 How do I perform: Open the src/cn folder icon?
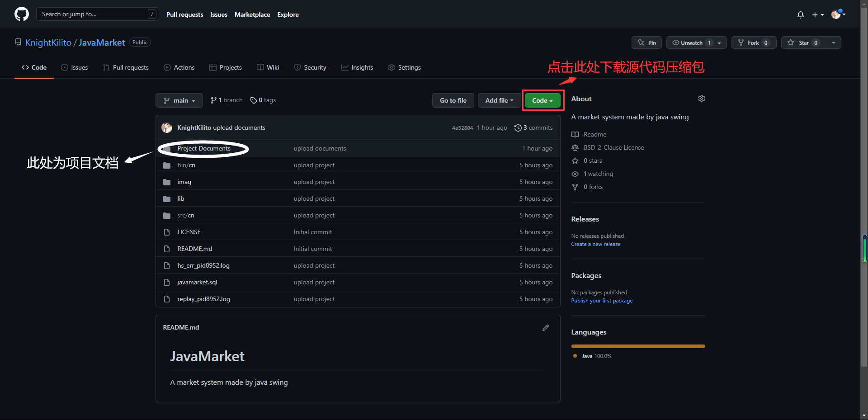[167, 216]
